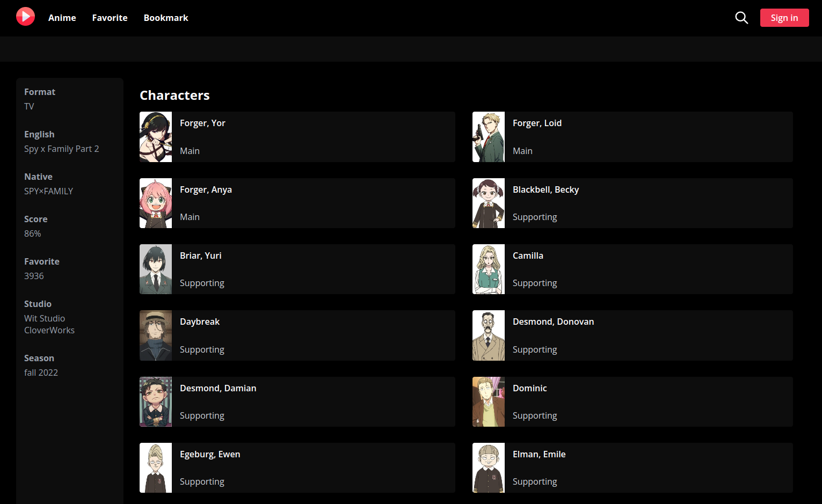Open the Bookmark nav link
This screenshot has height=504, width=822.
click(x=166, y=18)
